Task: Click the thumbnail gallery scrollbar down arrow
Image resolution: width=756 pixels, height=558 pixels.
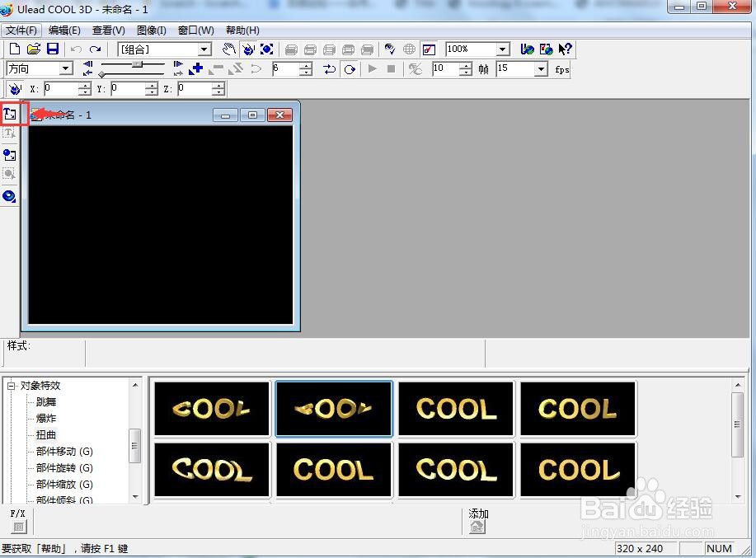Action: [x=738, y=497]
